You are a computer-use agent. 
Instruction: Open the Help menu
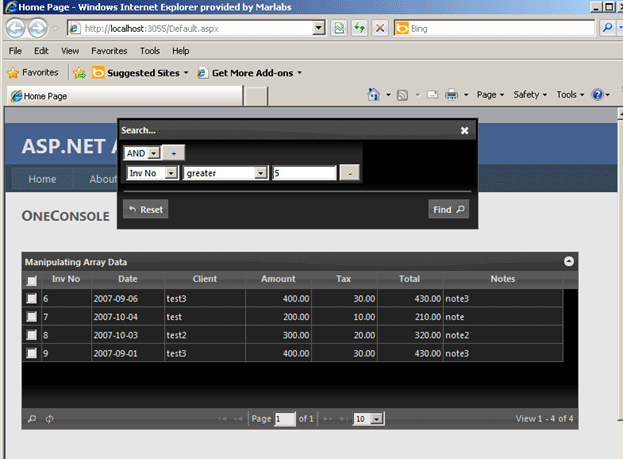(180, 51)
